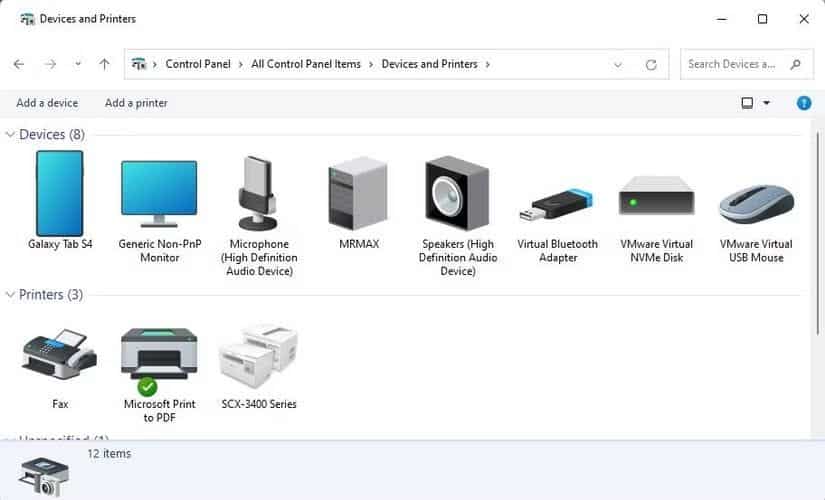Select the VMware Virtual NVMe Disk icon
Viewport: 825px width, 500px height.
tap(657, 195)
